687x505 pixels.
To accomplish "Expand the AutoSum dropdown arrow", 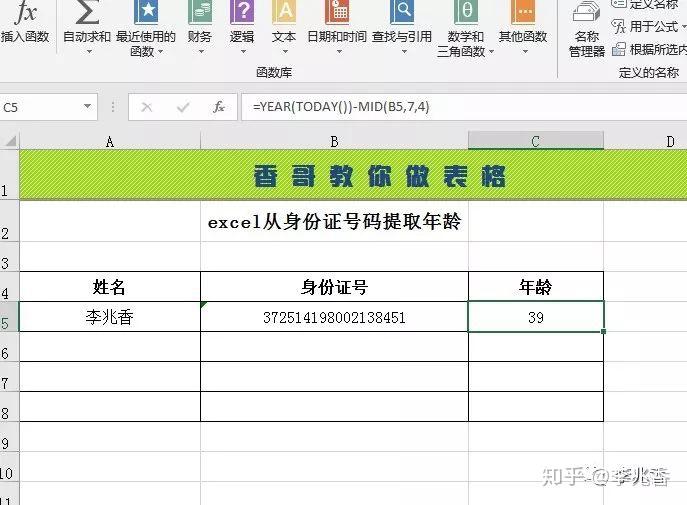I will pos(89,52).
